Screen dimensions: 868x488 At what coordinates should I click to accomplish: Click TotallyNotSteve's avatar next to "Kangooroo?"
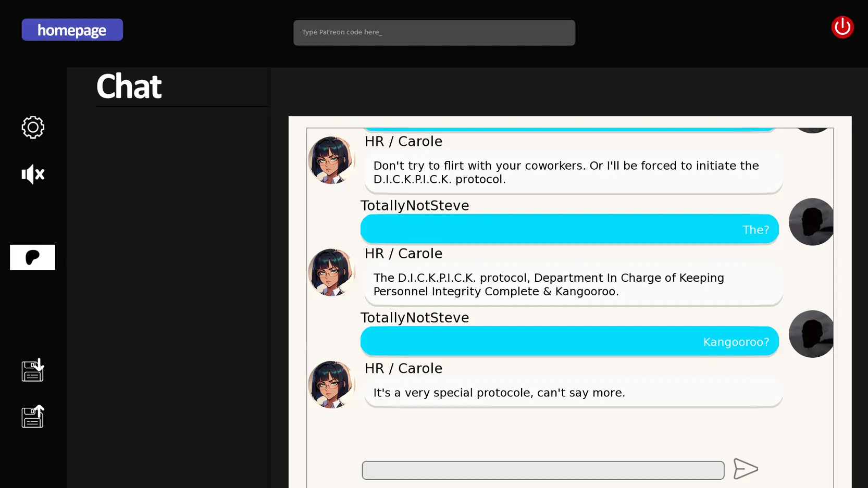pyautogui.click(x=811, y=334)
